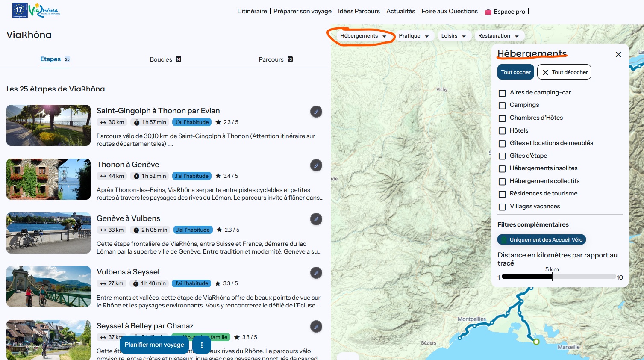The width and height of the screenshot is (644, 360).
Task: Check the Chambres d'Hôtes checkbox
Action: click(502, 118)
